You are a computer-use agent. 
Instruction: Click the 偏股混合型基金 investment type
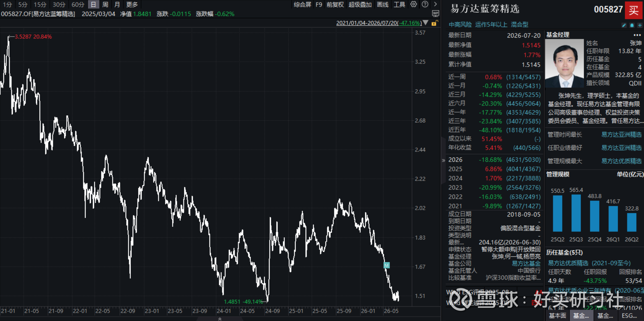tap(520, 228)
